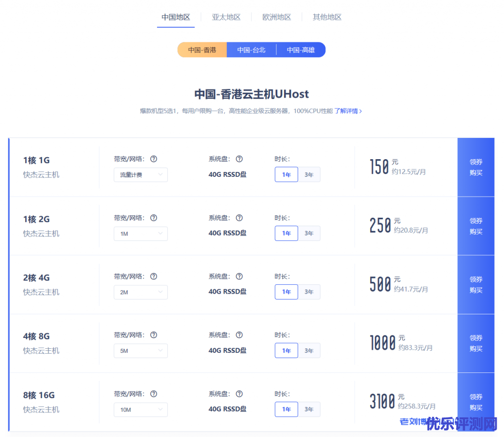This screenshot has width=504, height=437.
Task: Select 3年 duration for 1核 2G host
Action: 309,234
